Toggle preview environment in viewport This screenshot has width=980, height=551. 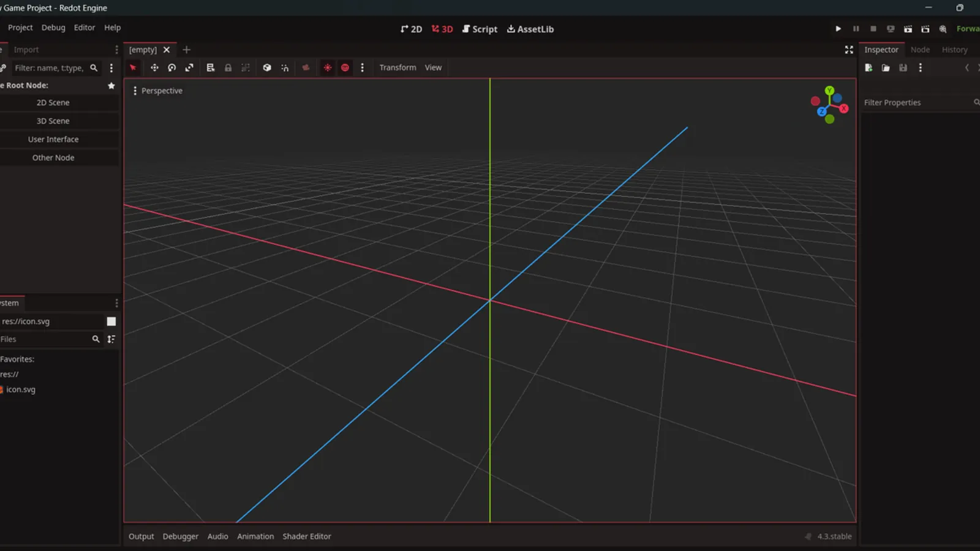[345, 67]
